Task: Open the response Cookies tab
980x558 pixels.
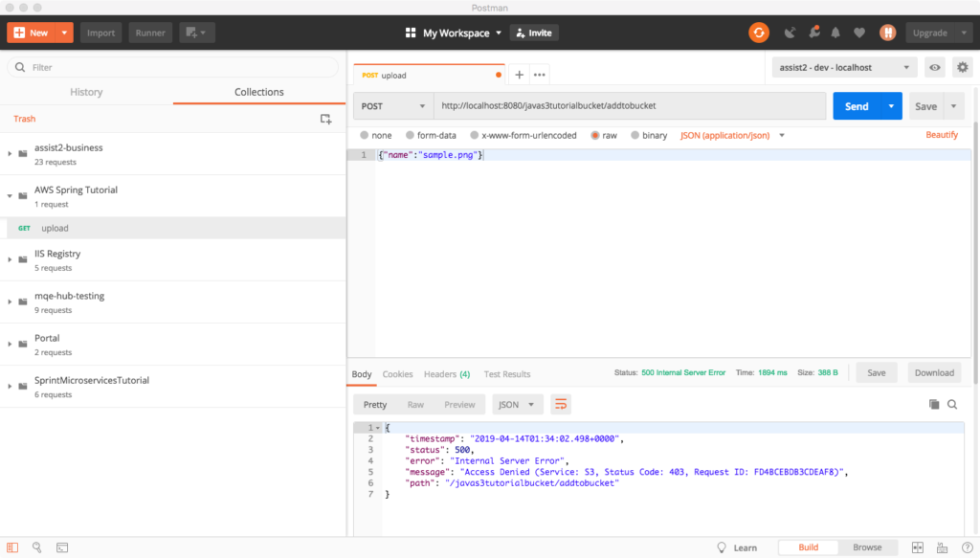Action: click(x=397, y=373)
